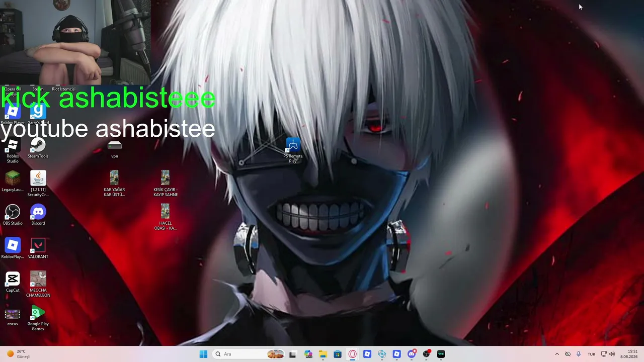Click the taskbar search box

point(249,354)
